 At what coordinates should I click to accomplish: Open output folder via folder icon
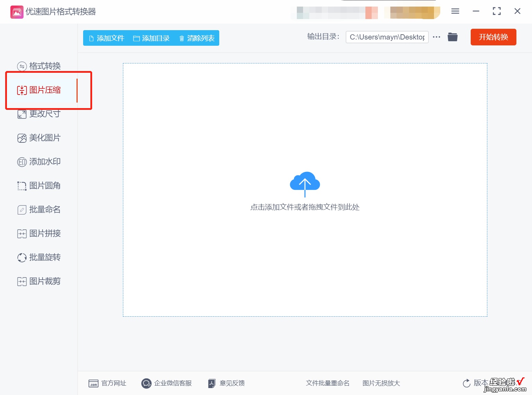tap(452, 37)
